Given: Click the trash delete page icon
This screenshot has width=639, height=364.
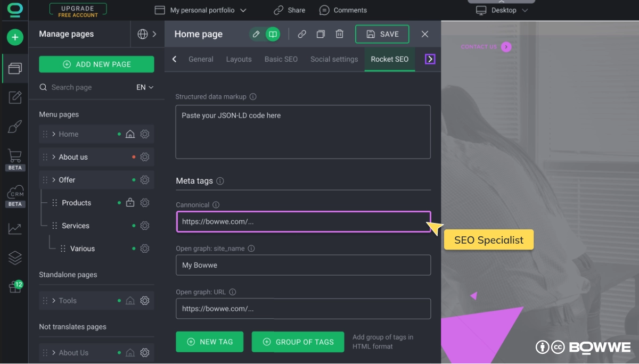Looking at the screenshot, I should (339, 34).
